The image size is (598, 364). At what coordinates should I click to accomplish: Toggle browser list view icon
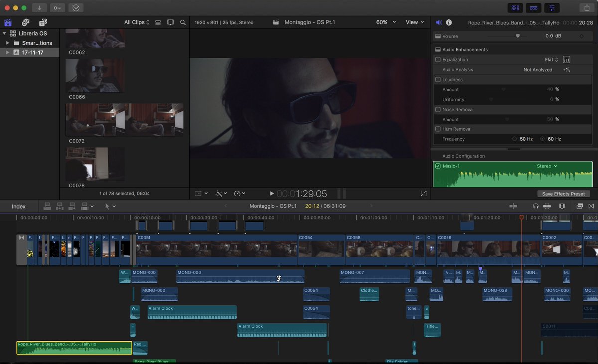click(158, 22)
